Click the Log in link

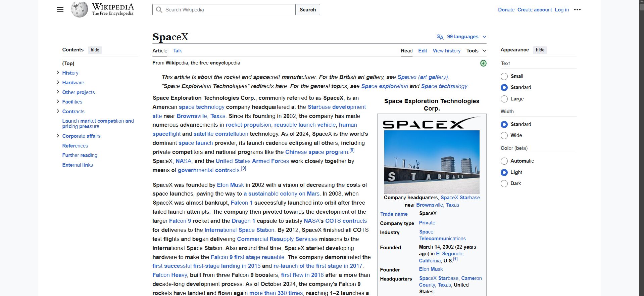(561, 10)
